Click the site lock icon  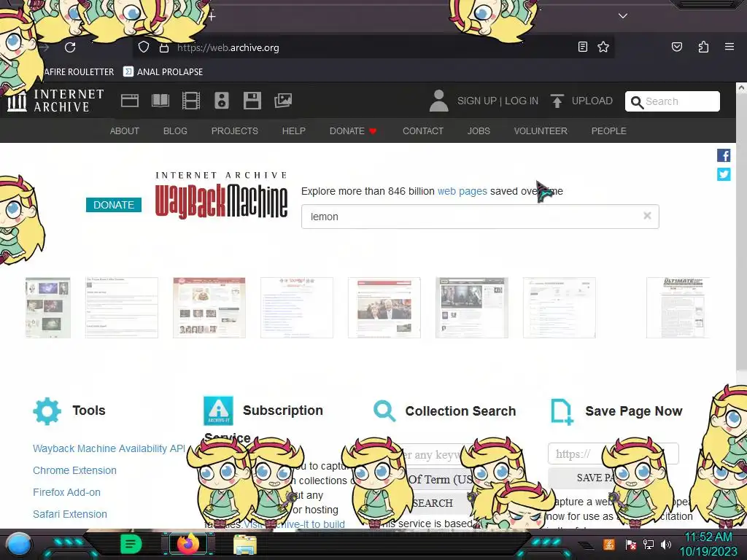point(164,47)
